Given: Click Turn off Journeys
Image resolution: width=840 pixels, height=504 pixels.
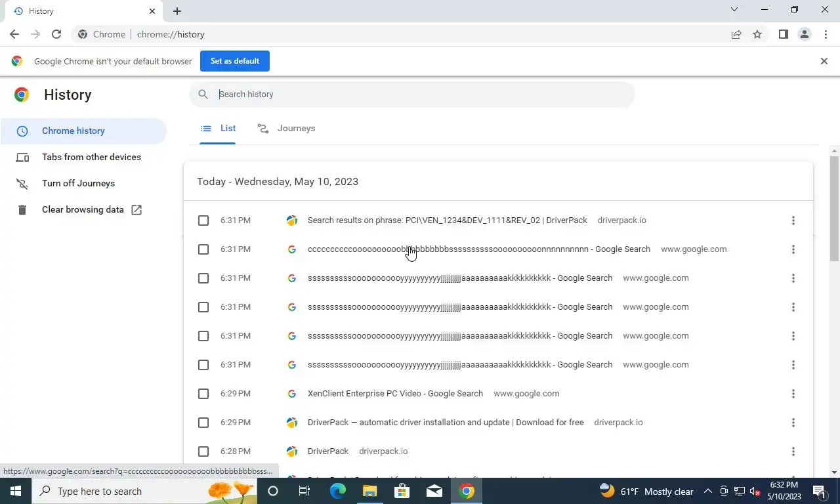Looking at the screenshot, I should [83, 184].
